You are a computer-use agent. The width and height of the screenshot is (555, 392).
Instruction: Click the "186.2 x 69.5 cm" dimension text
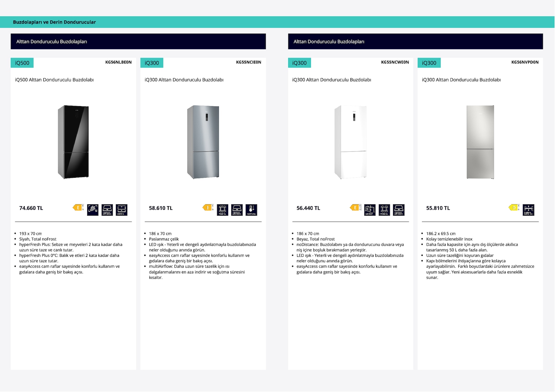click(x=441, y=234)
